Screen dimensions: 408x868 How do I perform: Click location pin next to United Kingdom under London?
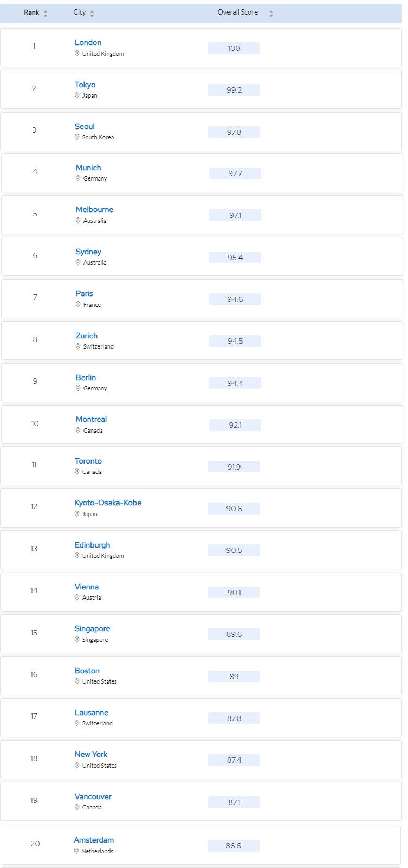(77, 54)
